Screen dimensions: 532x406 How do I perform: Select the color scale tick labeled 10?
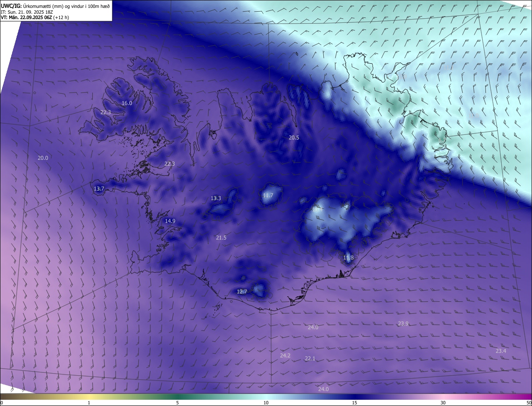tap(266, 403)
